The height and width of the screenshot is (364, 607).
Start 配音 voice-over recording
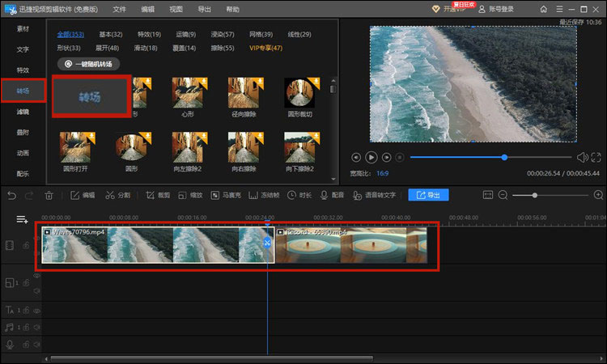pos(332,195)
